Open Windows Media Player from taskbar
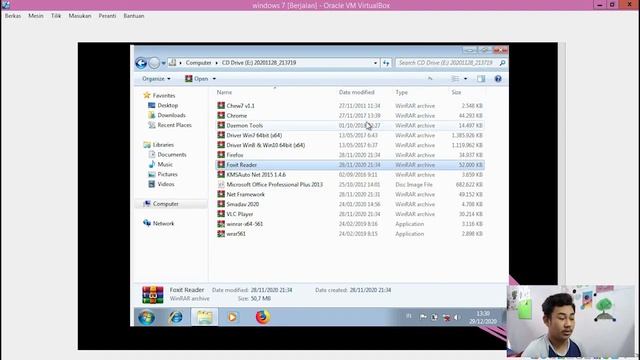The height and width of the screenshot is (360, 640). (x=233, y=317)
